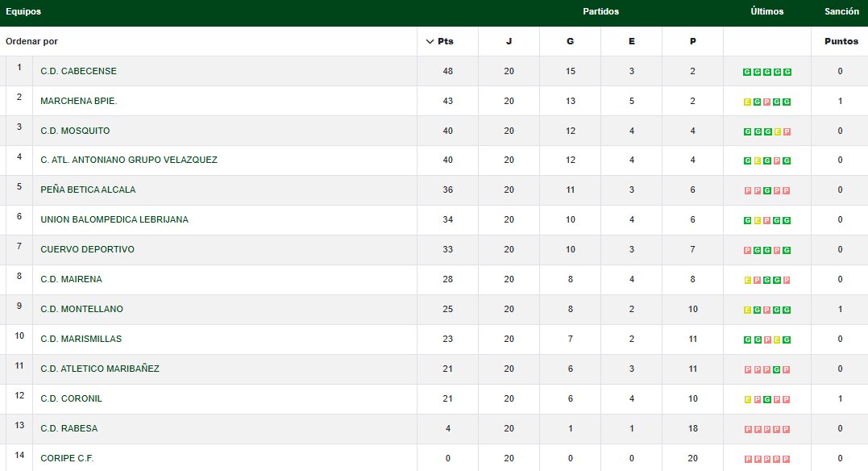Sort by the P (losses) column header
The height and width of the screenshot is (471, 868).
[692, 41]
